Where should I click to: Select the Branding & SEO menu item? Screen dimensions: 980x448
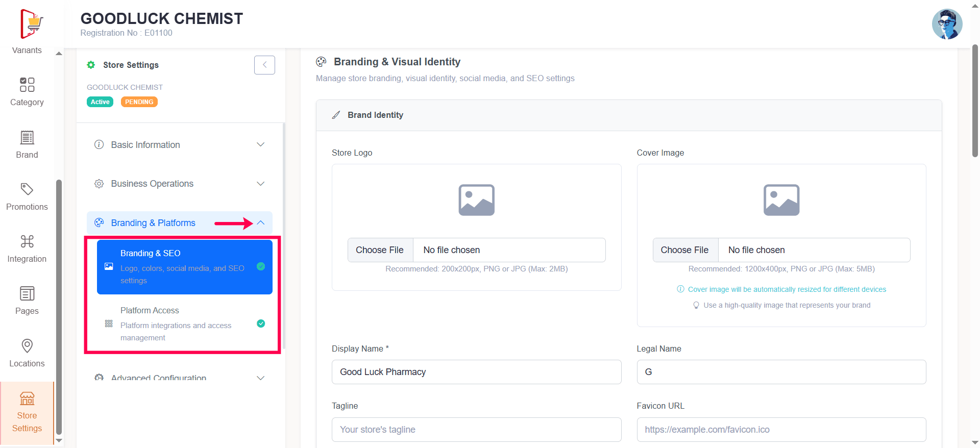(184, 267)
